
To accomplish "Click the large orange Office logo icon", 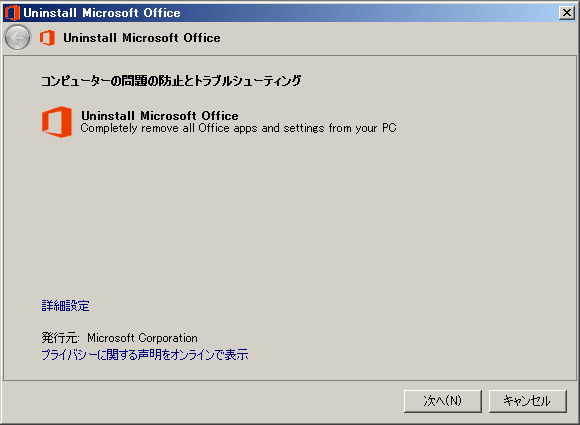I will coord(57,122).
